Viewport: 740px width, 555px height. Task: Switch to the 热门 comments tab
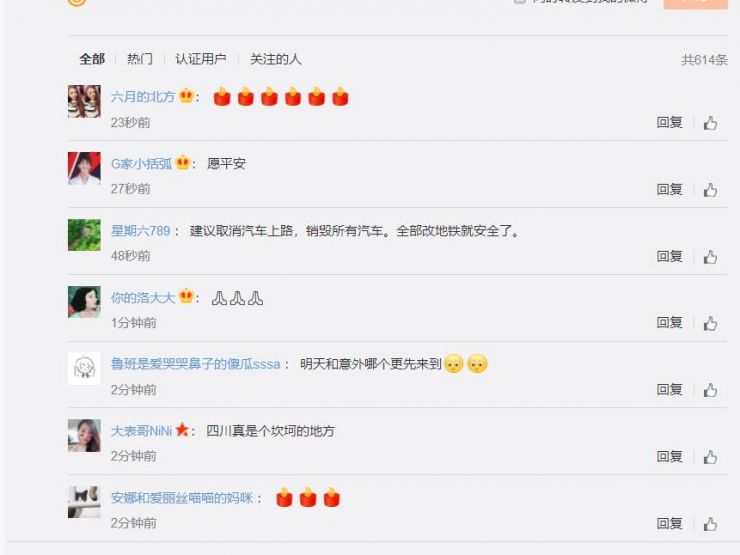tap(140, 59)
